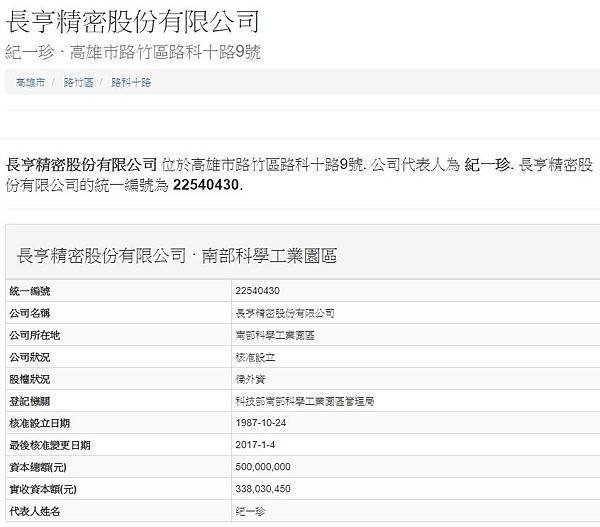Select the 1987-10-24 date cell

(x=261, y=423)
